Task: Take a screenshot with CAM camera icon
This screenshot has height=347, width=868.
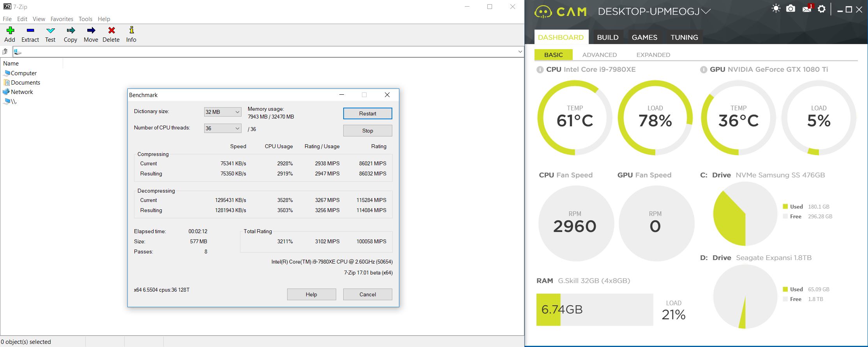Action: [790, 9]
